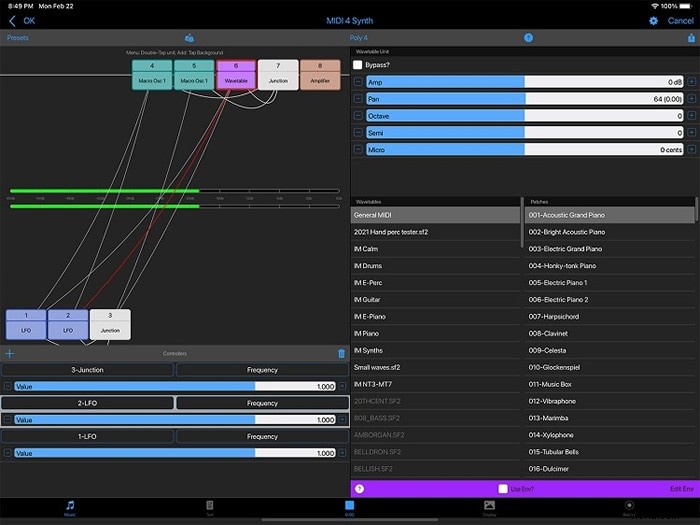The height and width of the screenshot is (525, 700).
Task: Increase the 1-LFO Value with plus
Action: (342, 453)
